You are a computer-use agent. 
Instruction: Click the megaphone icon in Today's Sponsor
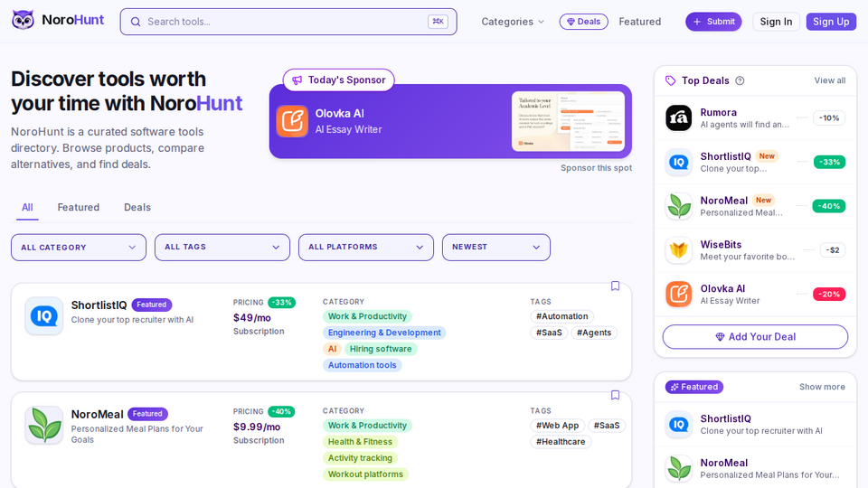tap(297, 80)
